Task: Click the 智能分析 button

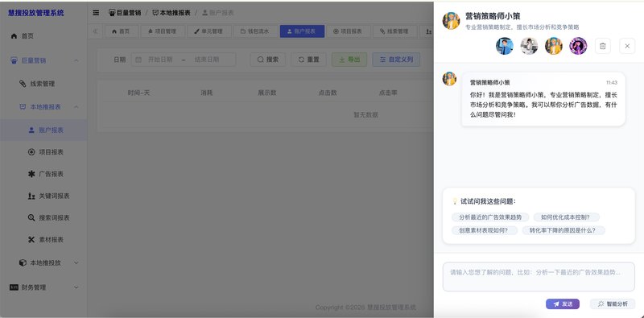Action: click(613, 304)
